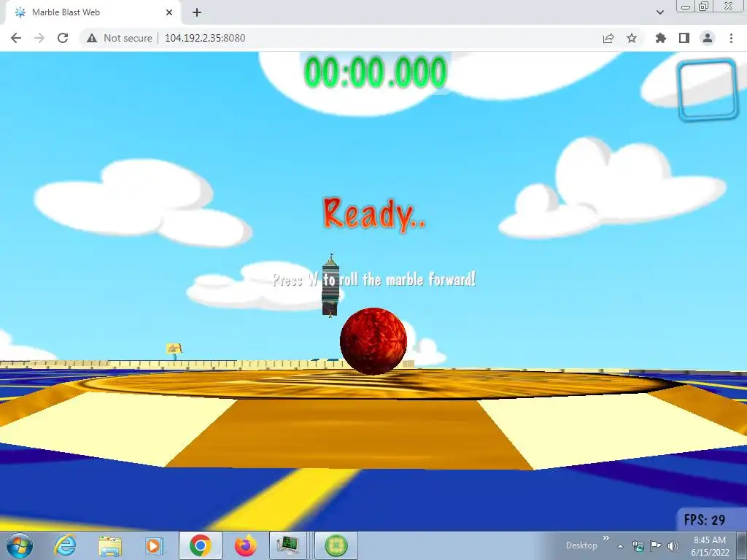
Task: Click the Not secure warning icon
Action: [92, 38]
